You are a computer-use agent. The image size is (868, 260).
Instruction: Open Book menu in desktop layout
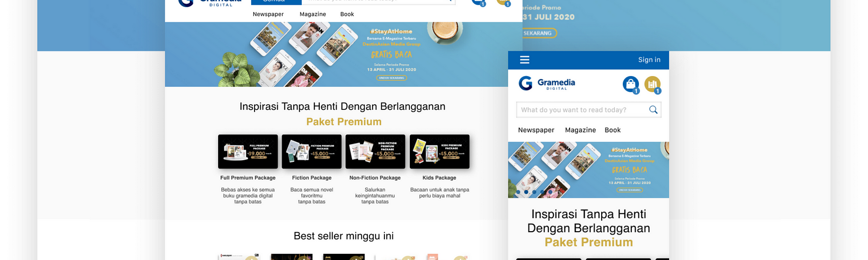347,14
